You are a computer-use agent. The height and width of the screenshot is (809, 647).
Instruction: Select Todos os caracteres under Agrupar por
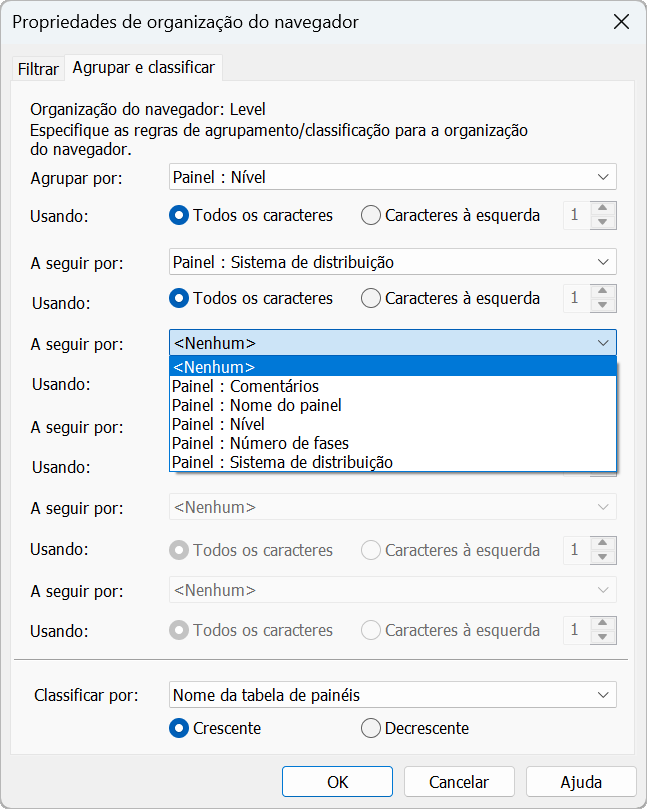180,215
